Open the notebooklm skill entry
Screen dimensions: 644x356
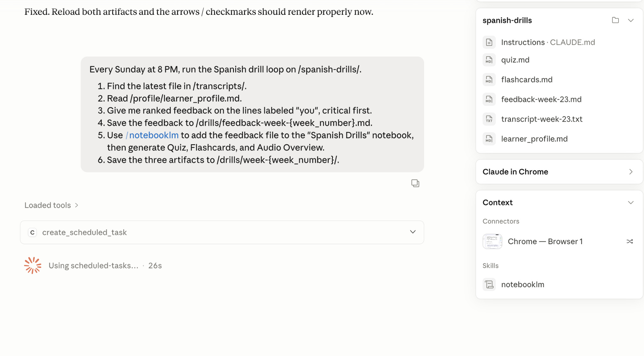click(523, 284)
